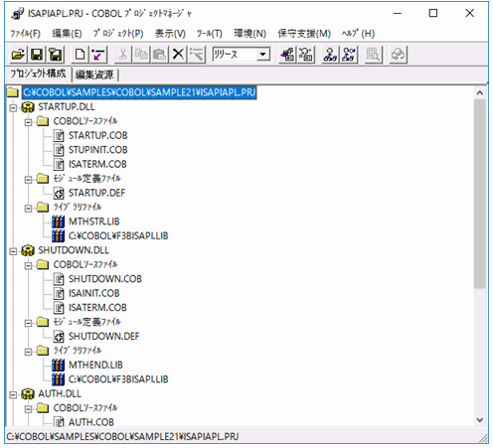Open the 表示(V) menu

(170, 34)
